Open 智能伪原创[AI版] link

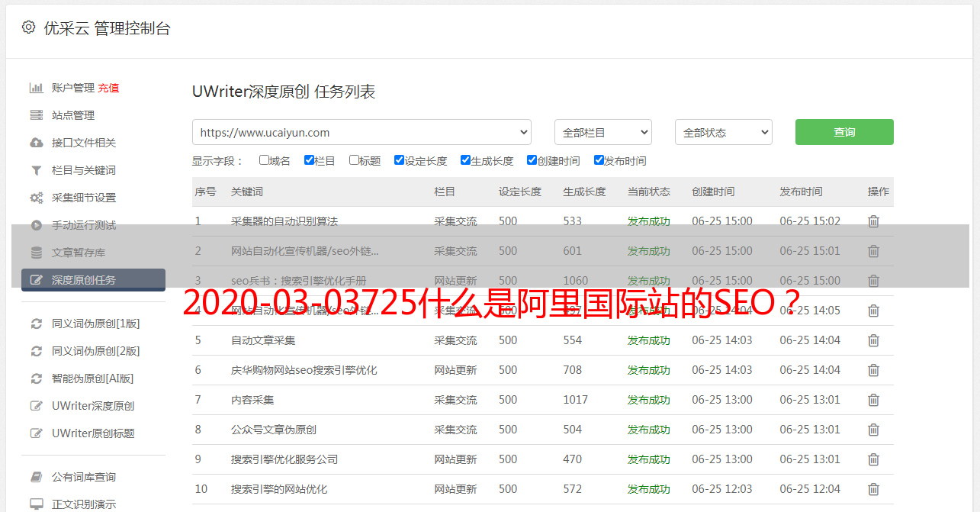92,378
